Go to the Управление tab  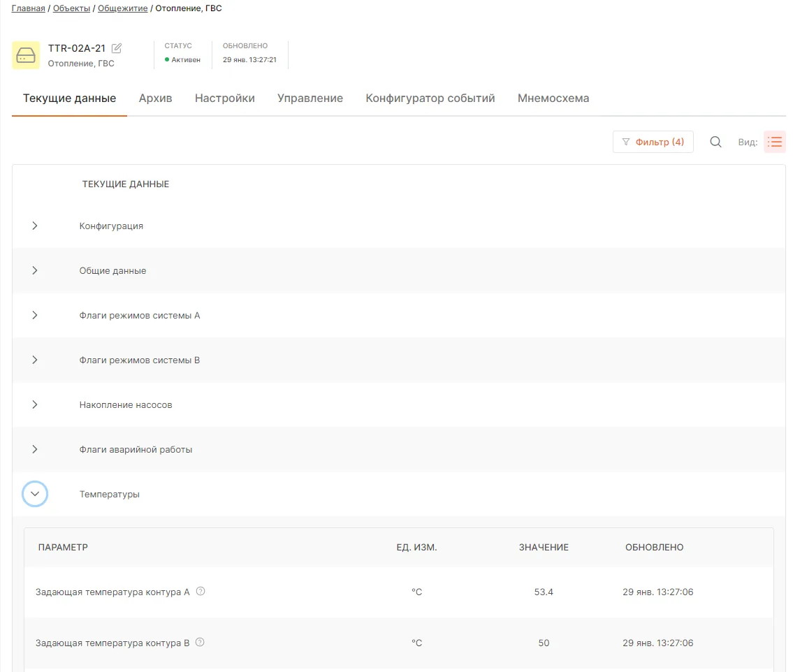310,98
